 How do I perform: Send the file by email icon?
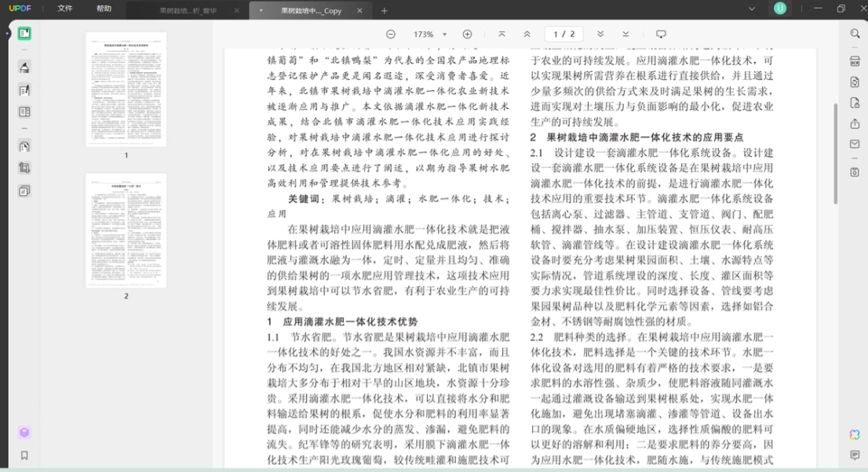pos(855,143)
